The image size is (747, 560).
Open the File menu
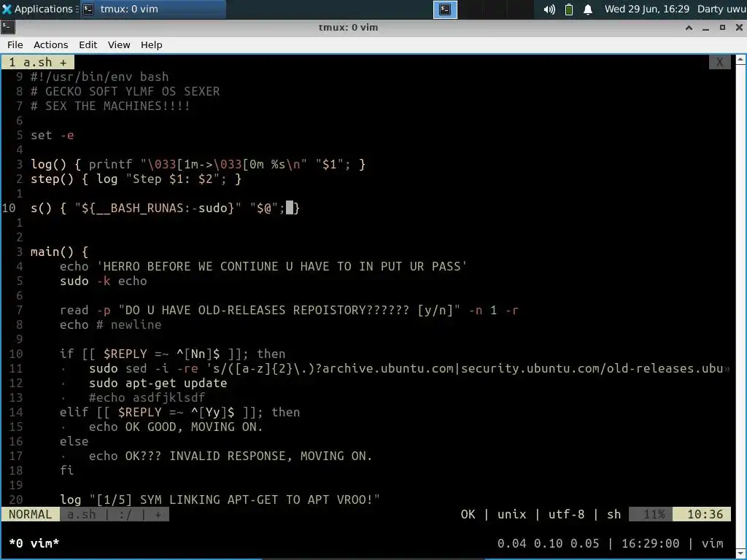pos(15,44)
